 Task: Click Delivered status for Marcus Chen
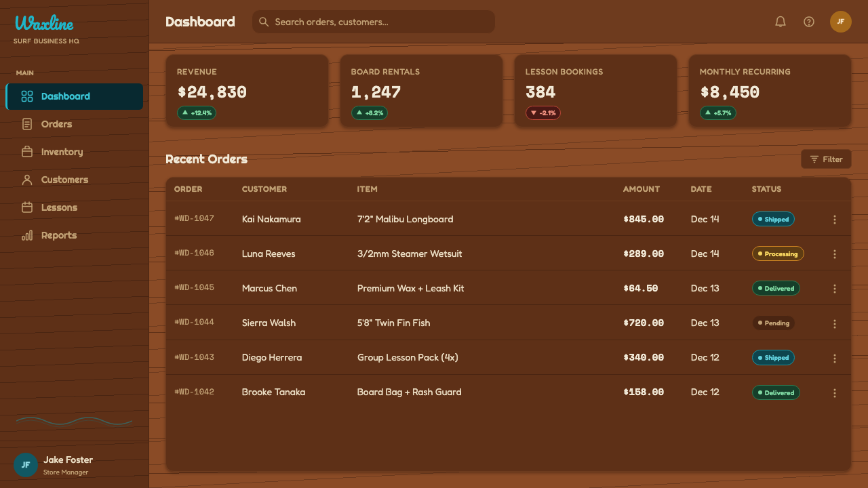[x=776, y=289]
